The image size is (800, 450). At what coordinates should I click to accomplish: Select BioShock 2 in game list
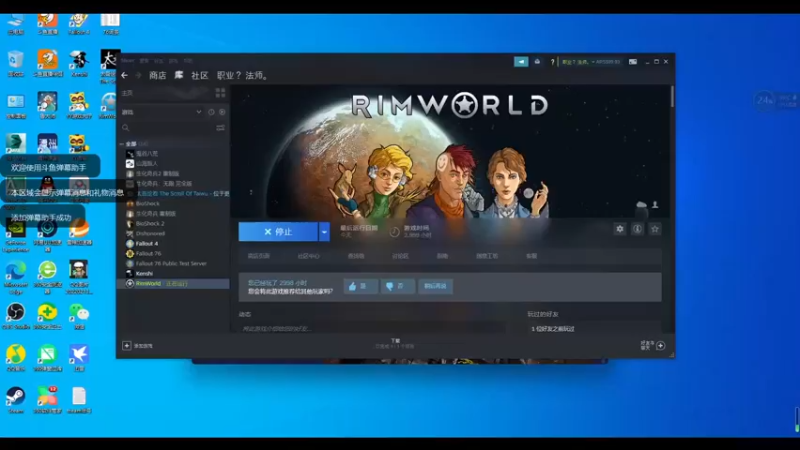150,223
